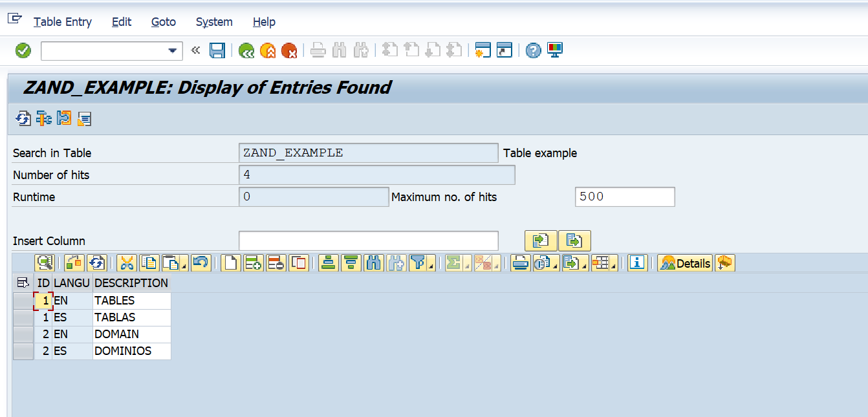Append a row with the green plus icon
The image size is (868, 417).
(254, 262)
